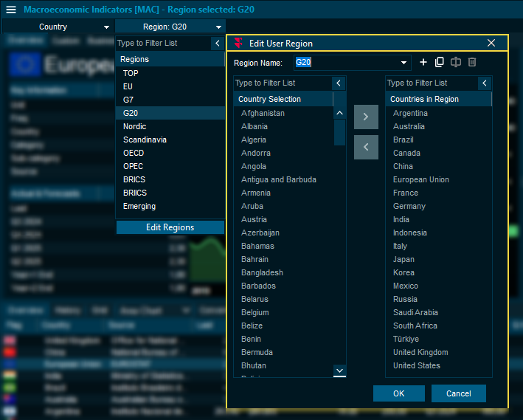Open the hamburger menu in title bar
This screenshot has width=523, height=420.
click(11, 10)
